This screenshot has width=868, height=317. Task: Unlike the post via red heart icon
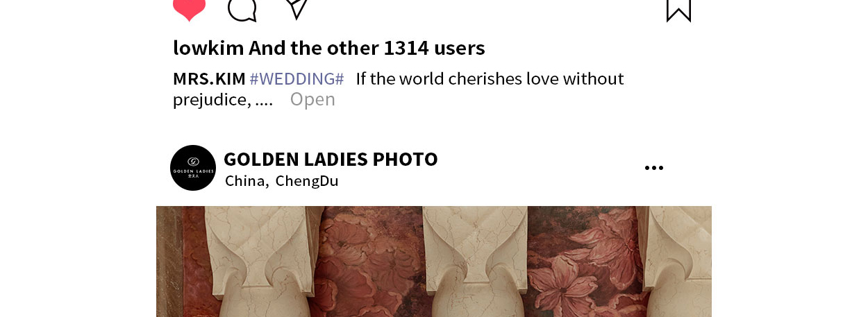click(189, 10)
